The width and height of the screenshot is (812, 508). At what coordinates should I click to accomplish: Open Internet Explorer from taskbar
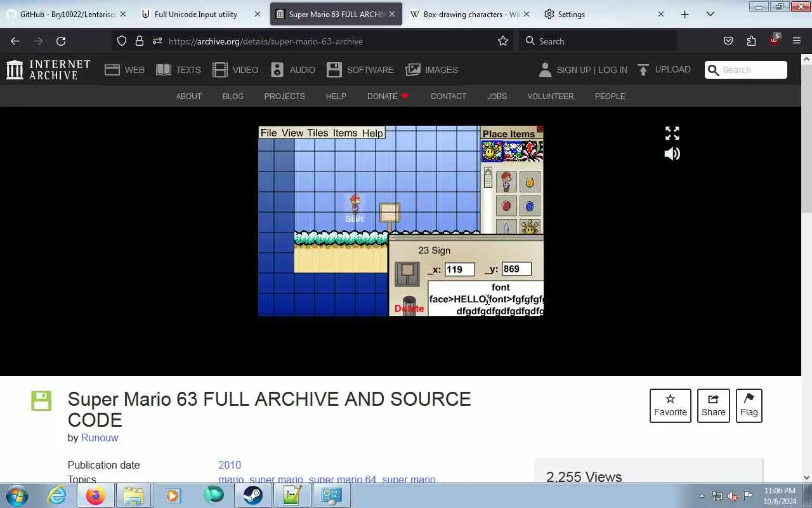pyautogui.click(x=56, y=495)
